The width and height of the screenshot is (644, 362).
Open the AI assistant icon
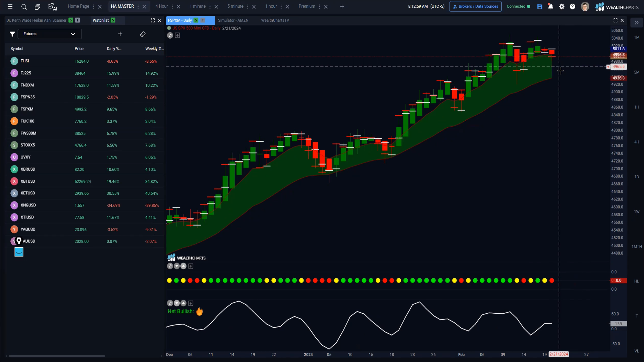click(x=52, y=7)
